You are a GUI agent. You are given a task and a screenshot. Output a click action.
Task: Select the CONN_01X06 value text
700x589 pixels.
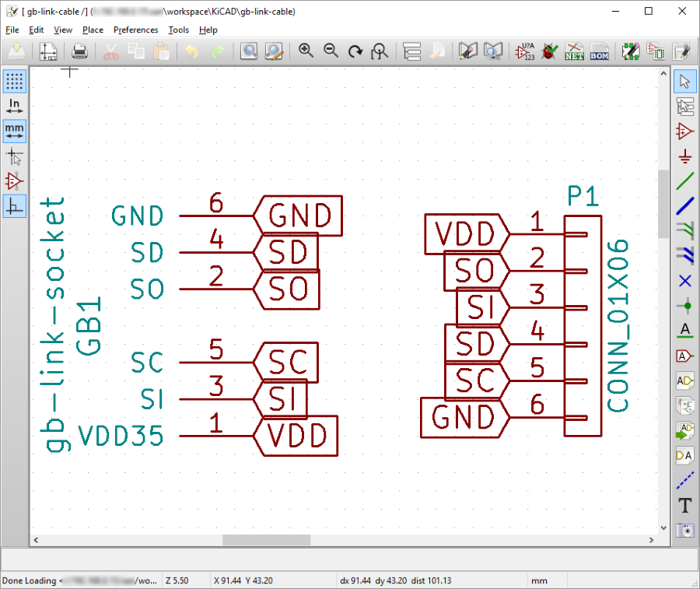click(x=618, y=326)
